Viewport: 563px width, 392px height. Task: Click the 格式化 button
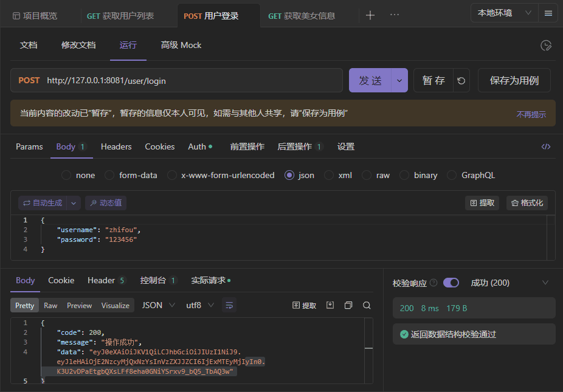(x=527, y=203)
